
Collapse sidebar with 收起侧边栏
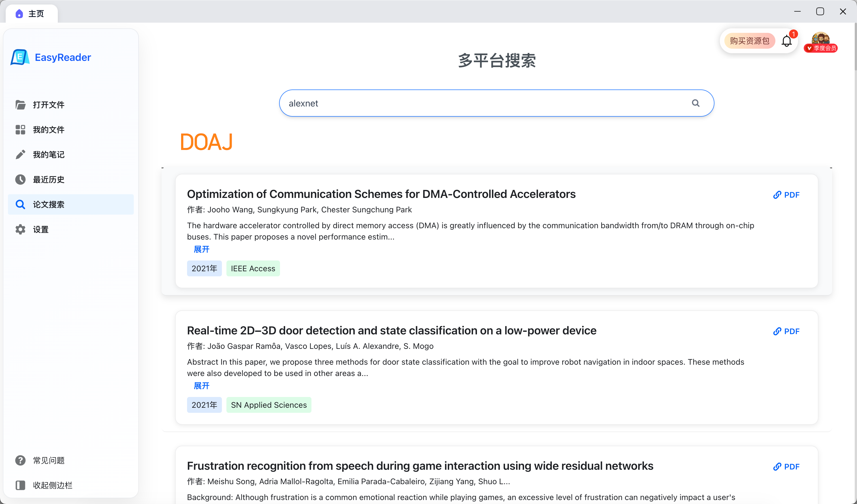pos(52,485)
